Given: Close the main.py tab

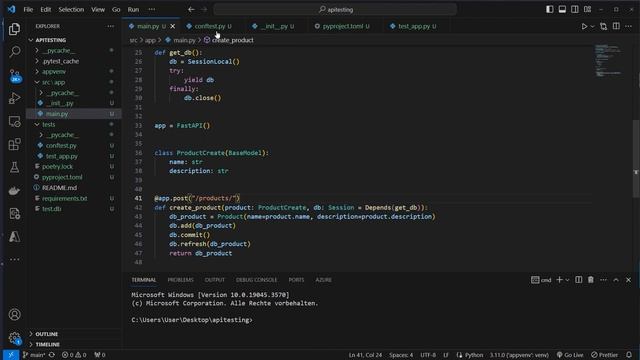Looking at the screenshot, I should tap(173, 26).
